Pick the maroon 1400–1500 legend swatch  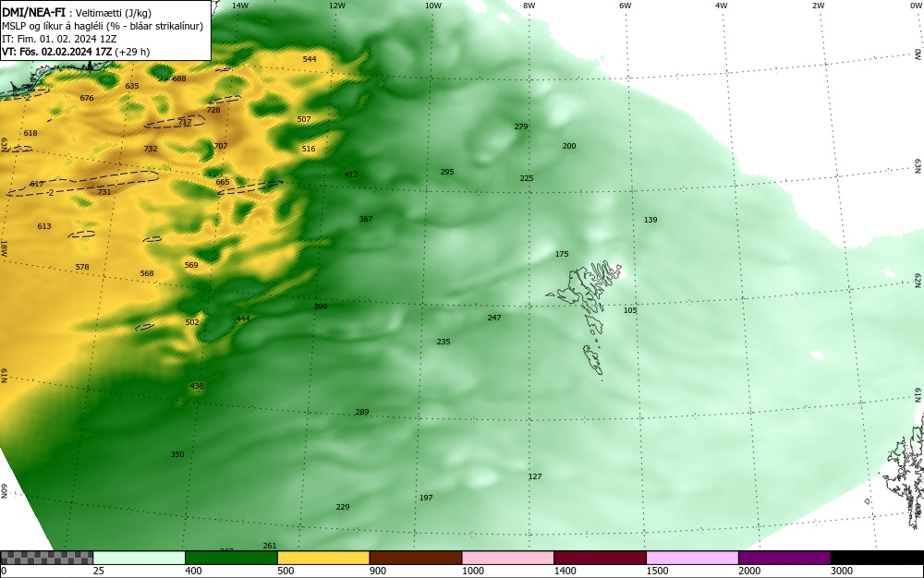600,558
